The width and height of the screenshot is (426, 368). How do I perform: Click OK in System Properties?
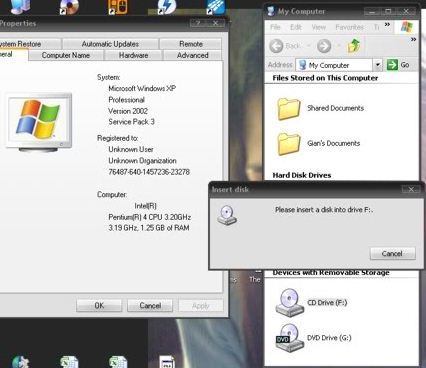(99, 305)
